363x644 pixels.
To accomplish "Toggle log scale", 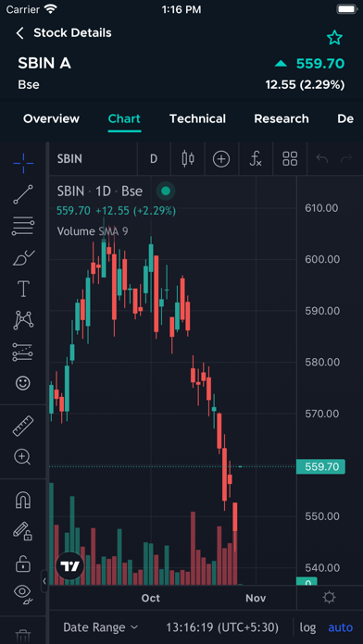I will [x=307, y=627].
